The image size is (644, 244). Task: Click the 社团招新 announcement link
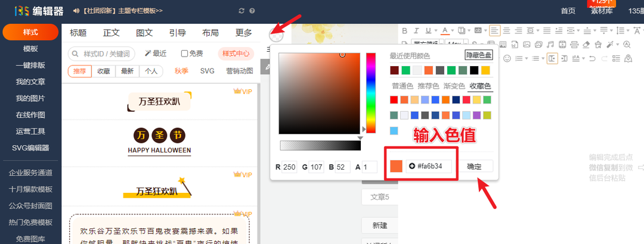[122, 11]
